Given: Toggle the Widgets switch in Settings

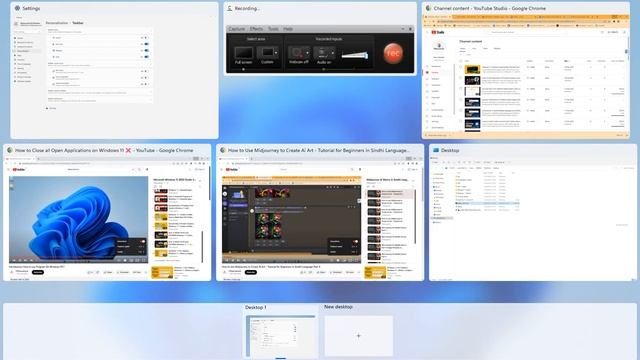Looking at the screenshot, I should pyautogui.click(x=147, y=50).
